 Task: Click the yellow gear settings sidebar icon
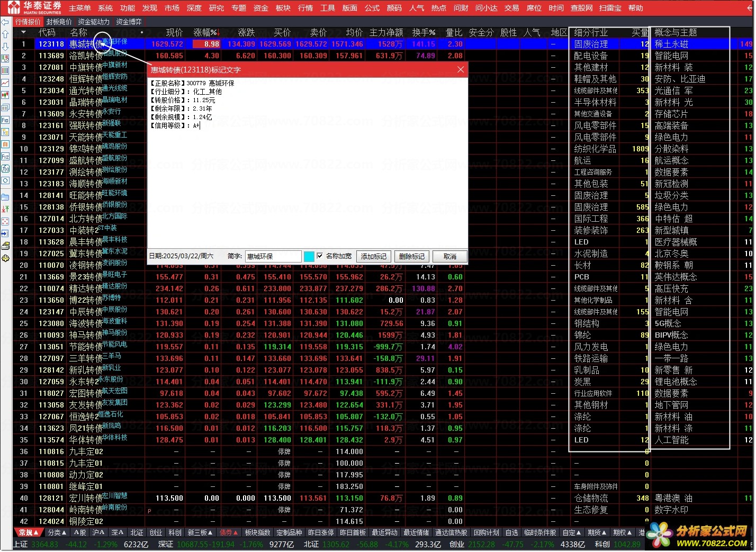pos(5,258)
